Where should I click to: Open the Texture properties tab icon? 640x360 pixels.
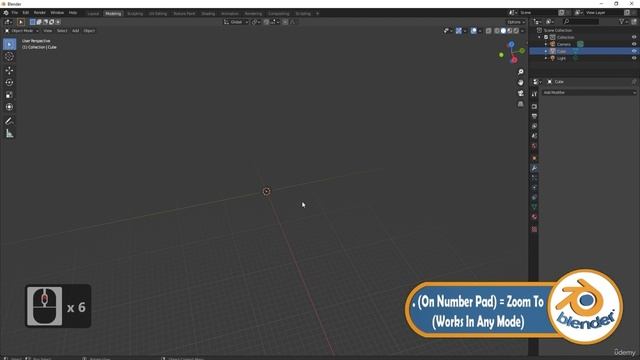point(534,229)
